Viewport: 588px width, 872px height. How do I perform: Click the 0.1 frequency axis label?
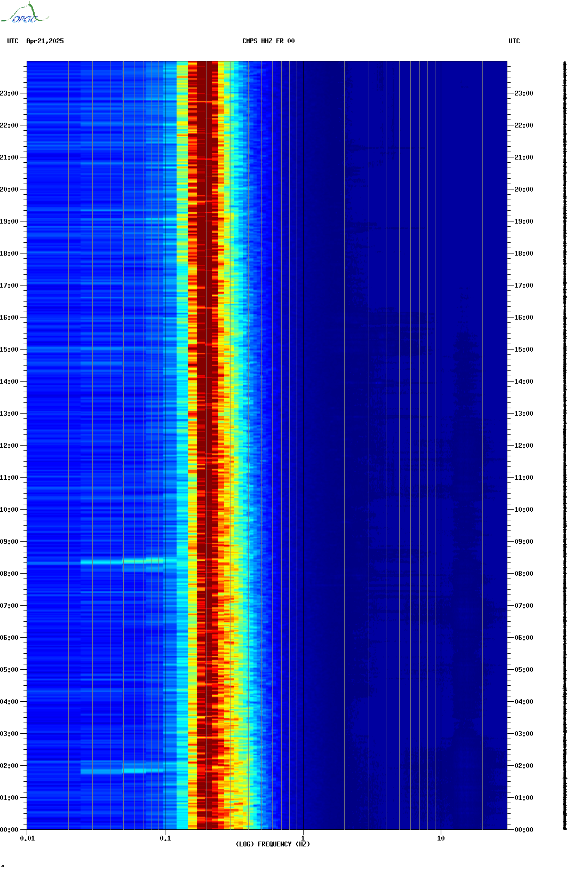click(x=165, y=838)
